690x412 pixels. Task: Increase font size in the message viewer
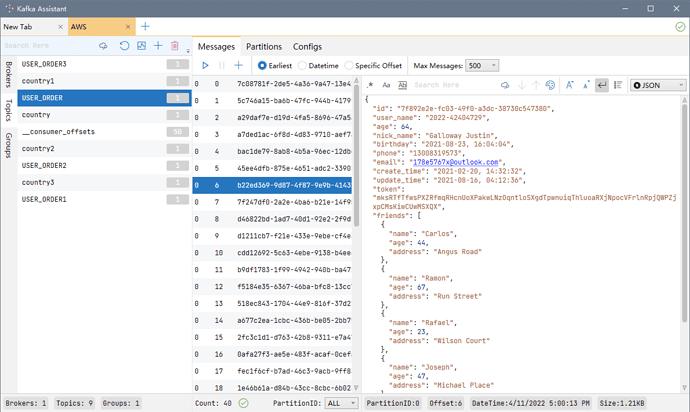coord(569,86)
